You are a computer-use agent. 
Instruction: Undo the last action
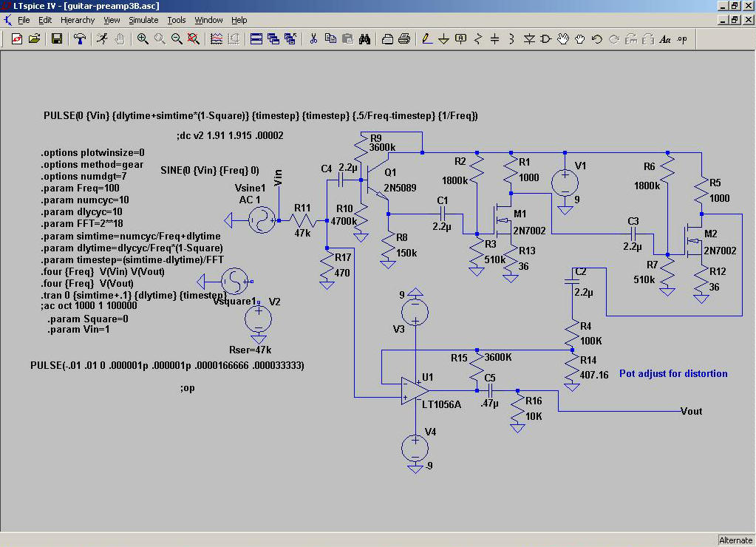point(597,39)
